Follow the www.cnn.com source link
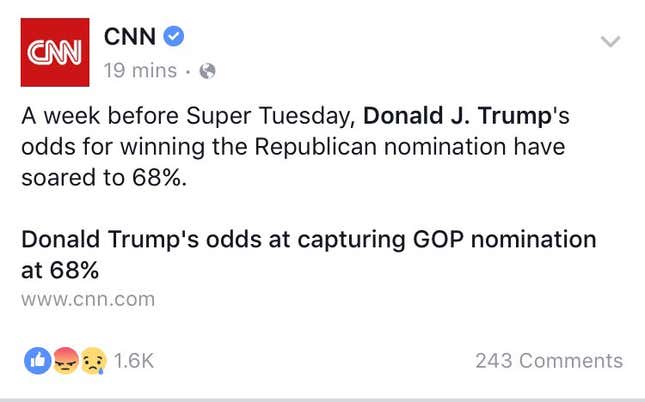 (88, 299)
